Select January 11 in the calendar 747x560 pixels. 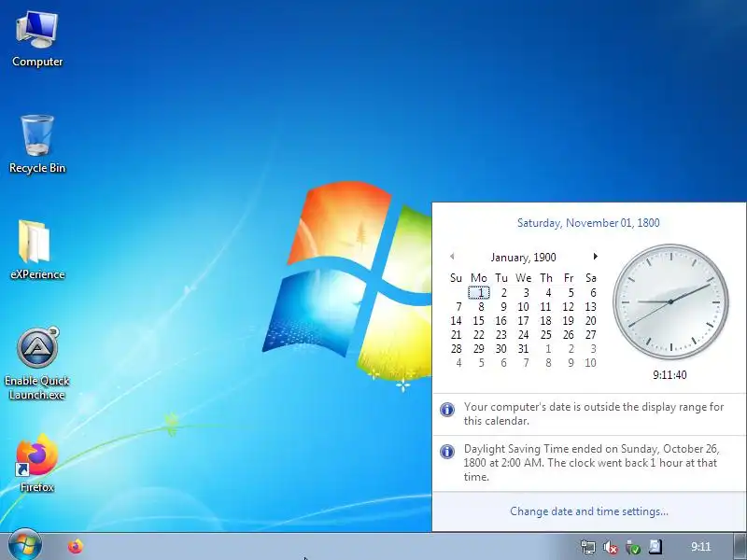pos(546,307)
